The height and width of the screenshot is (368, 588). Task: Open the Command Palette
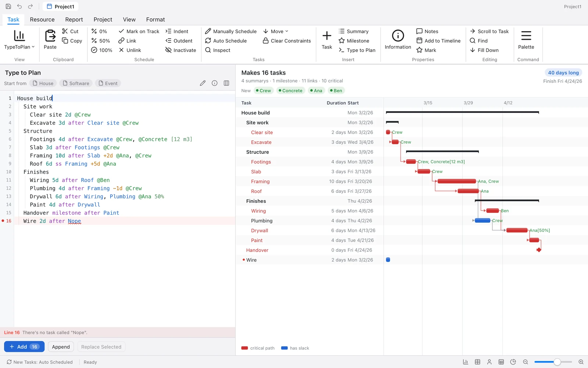(526, 40)
